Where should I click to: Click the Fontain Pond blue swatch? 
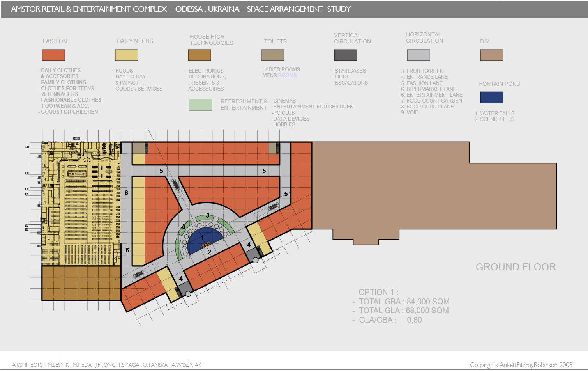tap(492, 97)
